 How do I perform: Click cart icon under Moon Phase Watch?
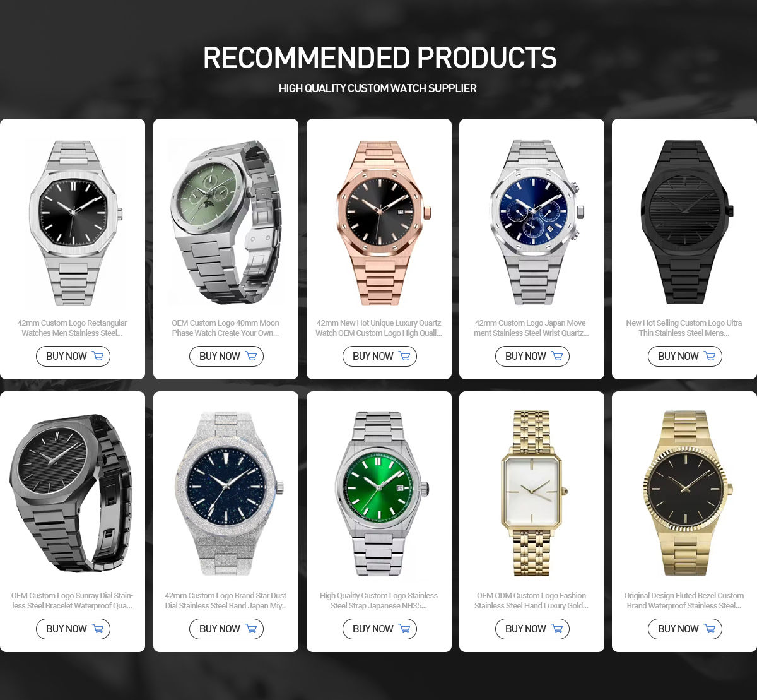pyautogui.click(x=251, y=356)
